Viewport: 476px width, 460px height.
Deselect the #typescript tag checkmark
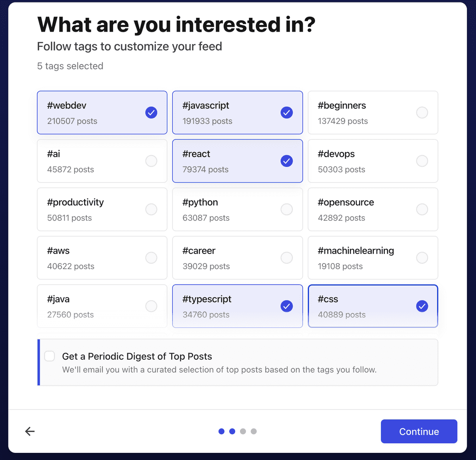tap(287, 306)
